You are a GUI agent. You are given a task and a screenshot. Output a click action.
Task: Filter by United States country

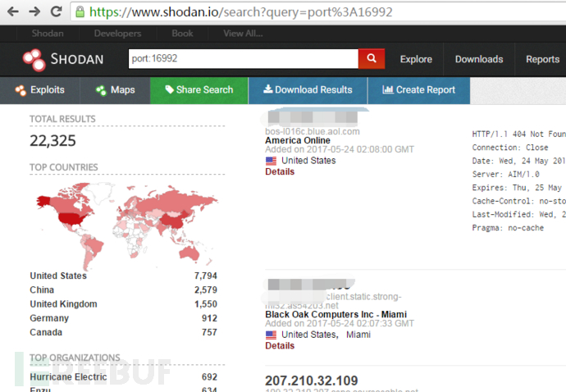pyautogui.click(x=58, y=276)
